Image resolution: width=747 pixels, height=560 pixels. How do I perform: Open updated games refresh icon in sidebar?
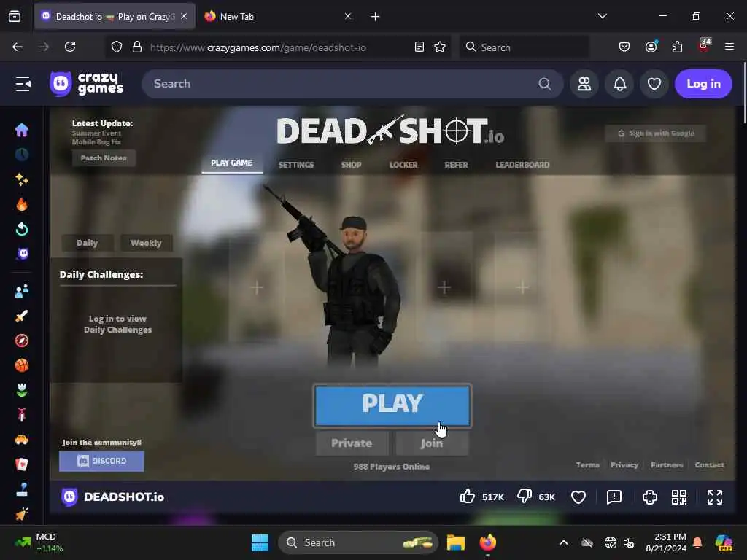22,230
